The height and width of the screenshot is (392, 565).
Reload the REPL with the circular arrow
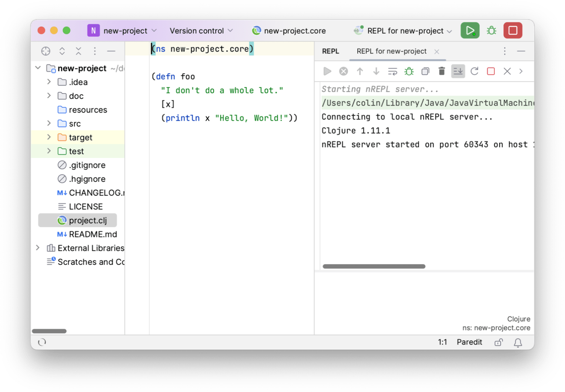click(x=474, y=71)
